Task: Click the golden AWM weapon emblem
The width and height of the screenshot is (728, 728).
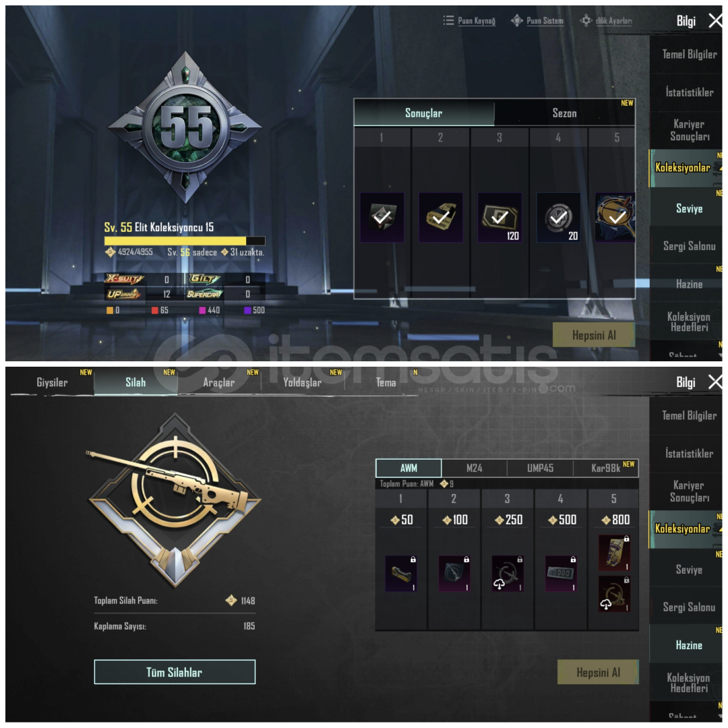Action: click(x=175, y=499)
